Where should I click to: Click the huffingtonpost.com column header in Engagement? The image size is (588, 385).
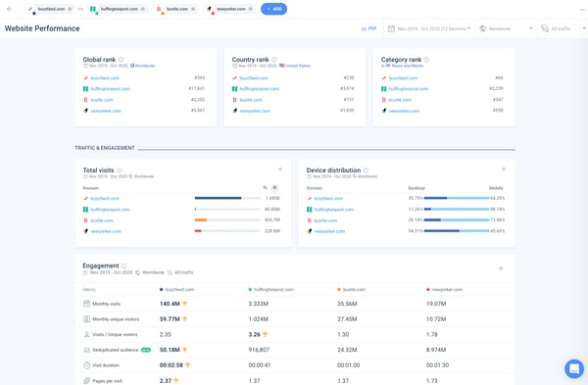click(x=271, y=289)
